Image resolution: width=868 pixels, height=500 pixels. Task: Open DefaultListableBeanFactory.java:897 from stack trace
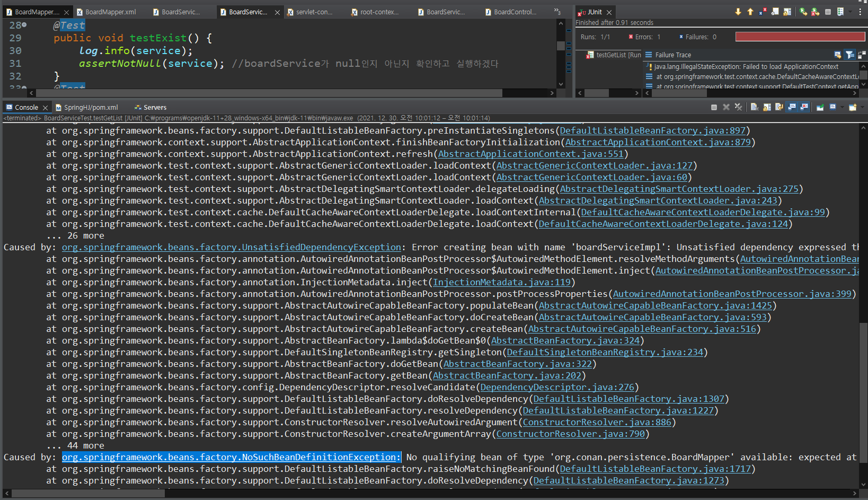tap(652, 130)
